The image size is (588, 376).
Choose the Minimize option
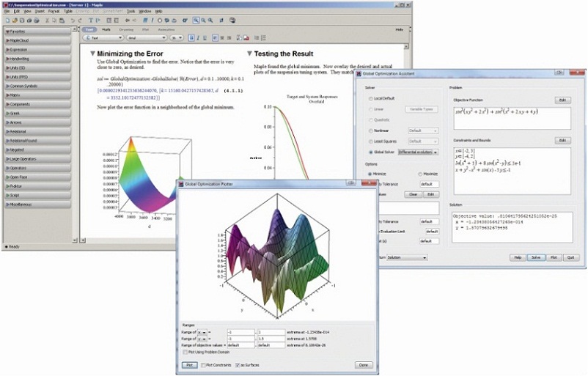[370, 174]
